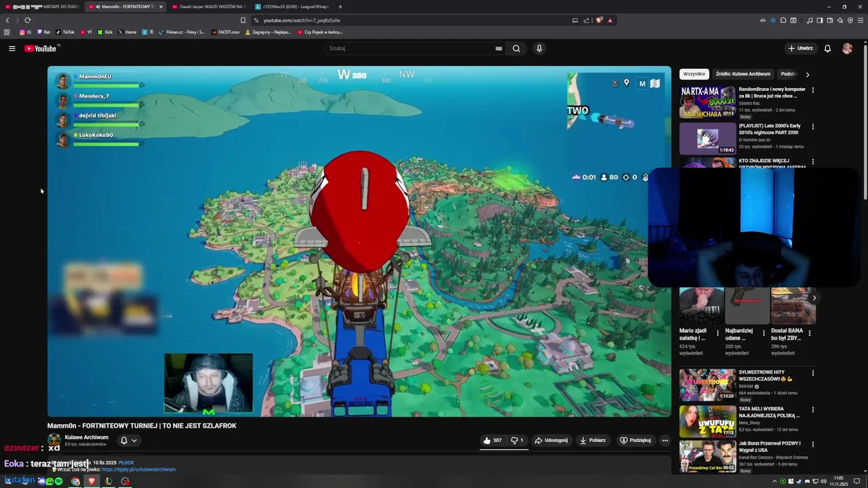868x488 pixels.
Task: Open options for SYLWESTROWE HITY video
Action: click(812, 373)
